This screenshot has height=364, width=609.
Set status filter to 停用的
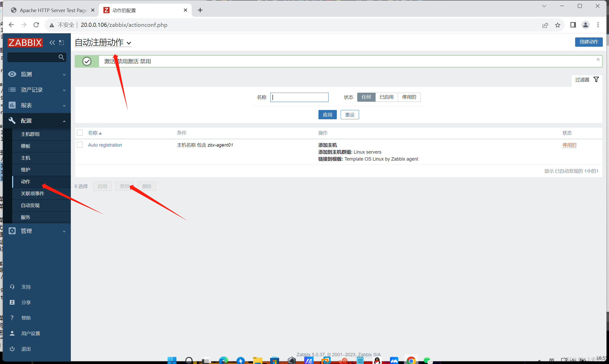click(x=409, y=97)
